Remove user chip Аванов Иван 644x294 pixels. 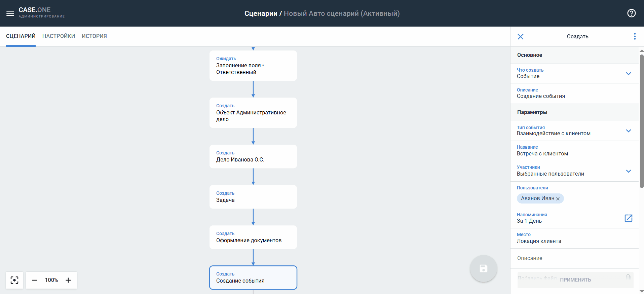click(558, 199)
